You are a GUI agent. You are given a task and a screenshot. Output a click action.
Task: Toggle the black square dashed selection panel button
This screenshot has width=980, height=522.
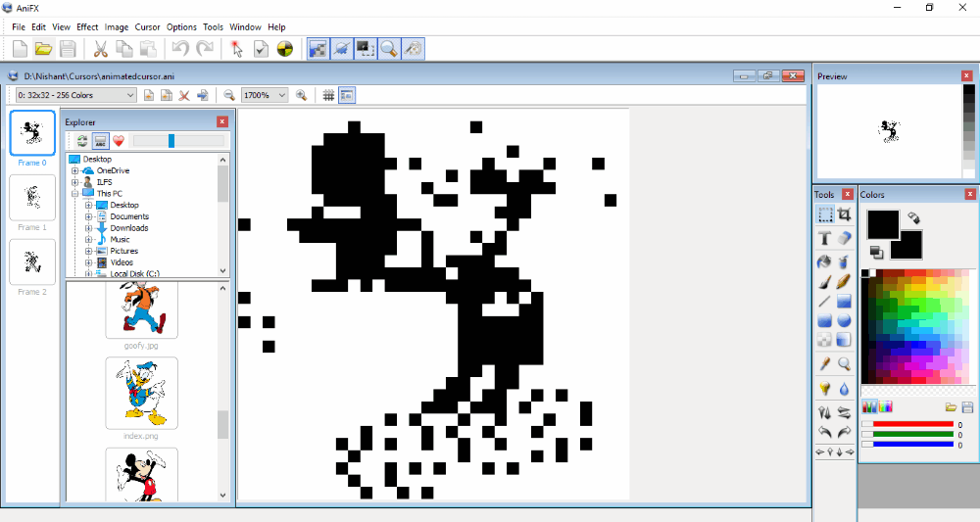click(365, 48)
